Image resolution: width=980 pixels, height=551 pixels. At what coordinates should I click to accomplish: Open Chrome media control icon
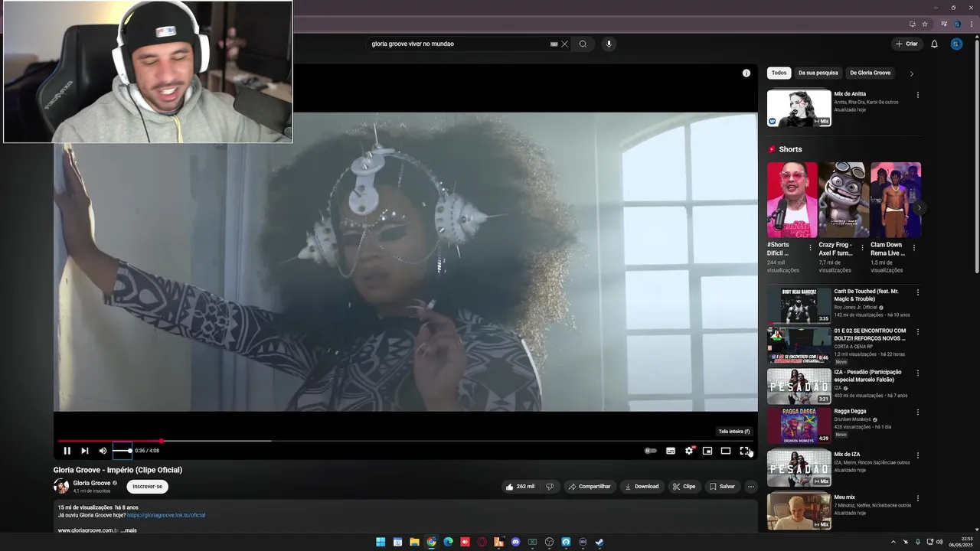944,24
